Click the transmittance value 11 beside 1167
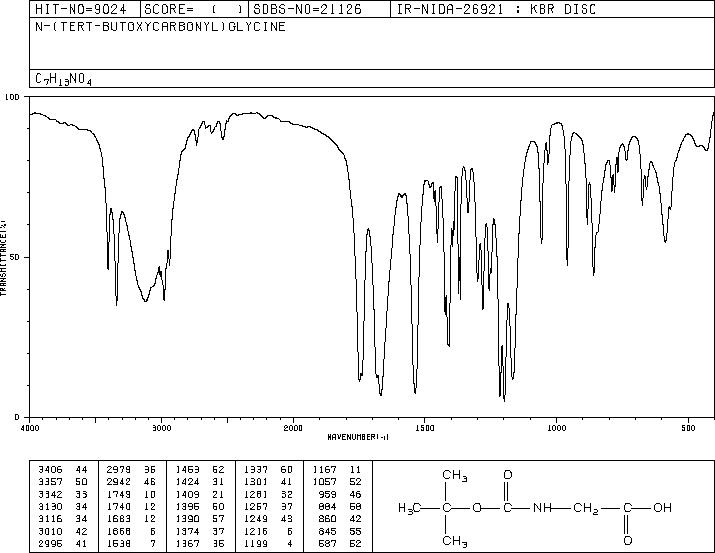715x553 pixels. click(355, 470)
